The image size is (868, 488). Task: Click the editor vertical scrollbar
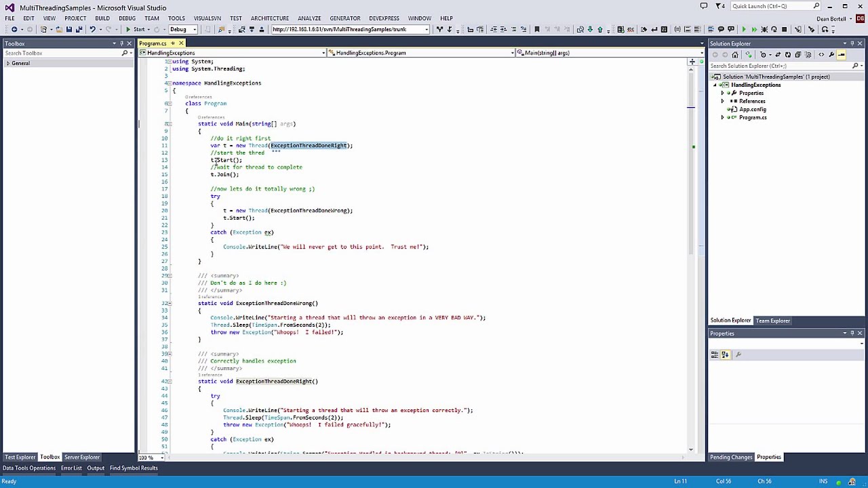[691, 254]
